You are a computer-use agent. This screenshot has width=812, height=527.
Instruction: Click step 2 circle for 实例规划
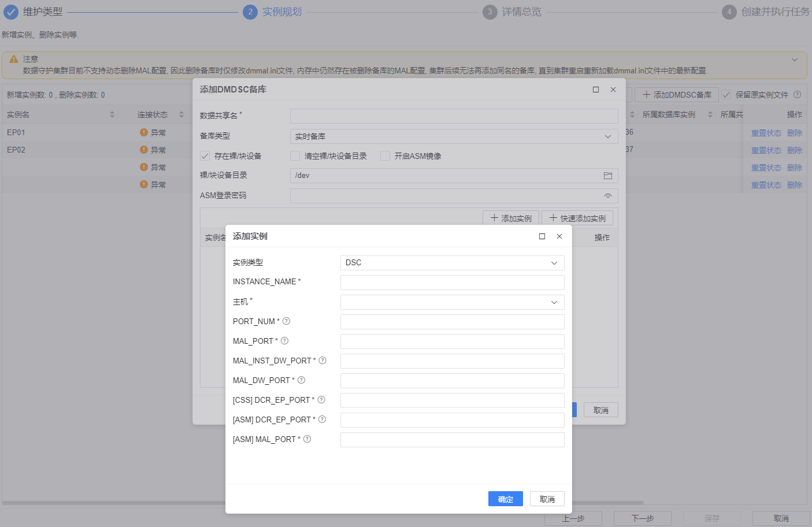pos(250,12)
